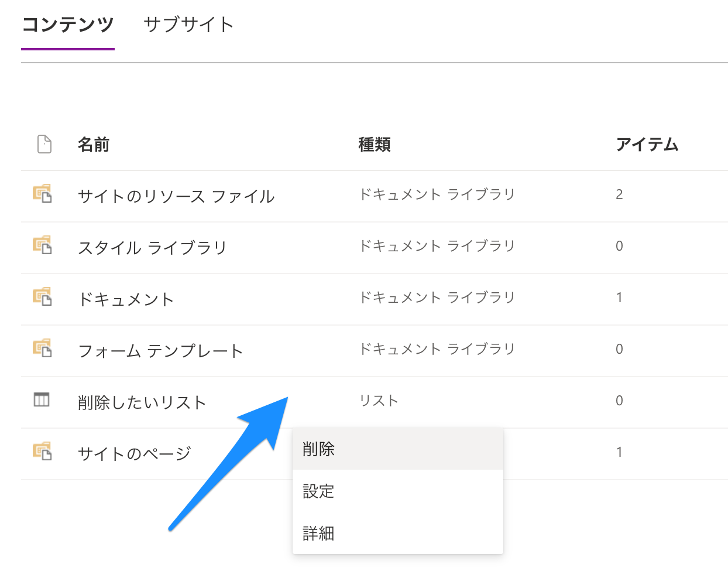Viewport: 728px width, 588px height.
Task: Switch to the サブサイト tab
Action: pos(188,25)
